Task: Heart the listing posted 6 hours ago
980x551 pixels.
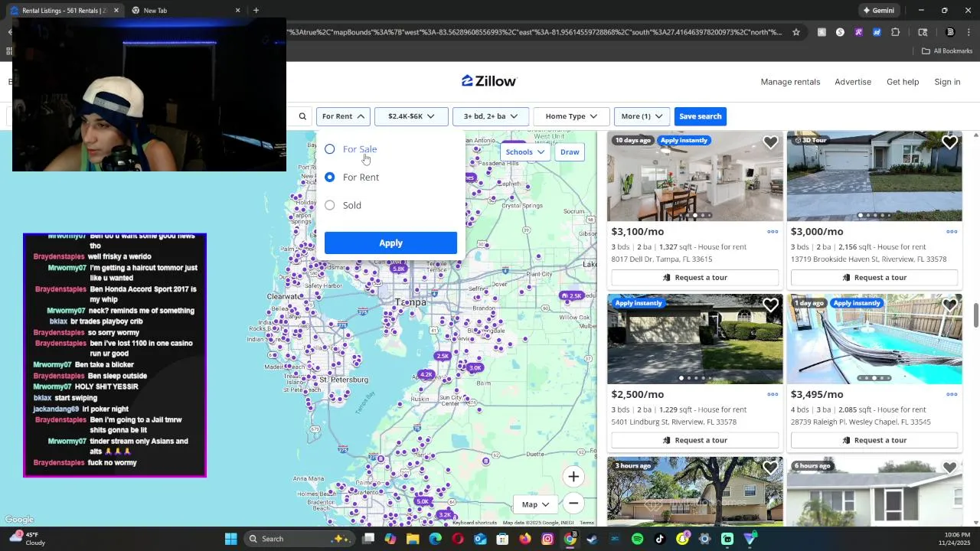Action: coord(949,468)
